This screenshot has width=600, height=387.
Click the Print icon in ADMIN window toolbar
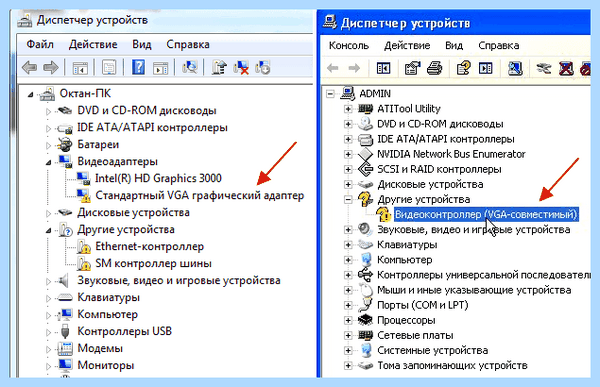pyautogui.click(x=435, y=68)
